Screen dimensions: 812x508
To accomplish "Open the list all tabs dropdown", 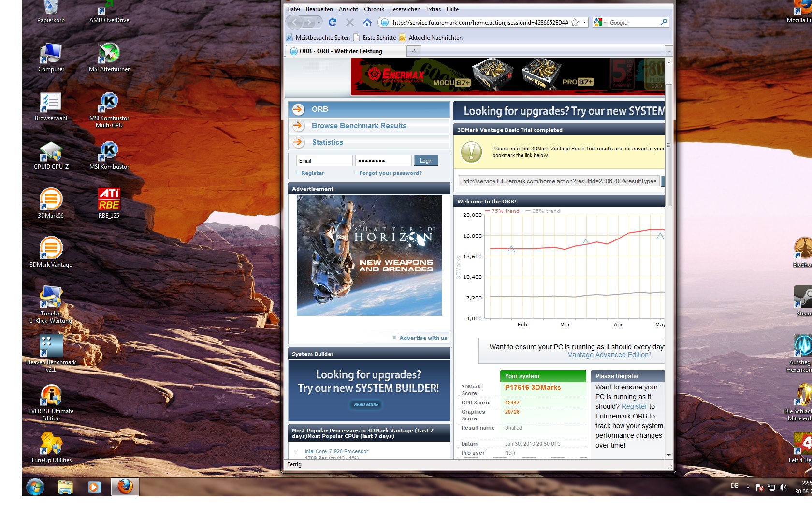I will (x=668, y=51).
